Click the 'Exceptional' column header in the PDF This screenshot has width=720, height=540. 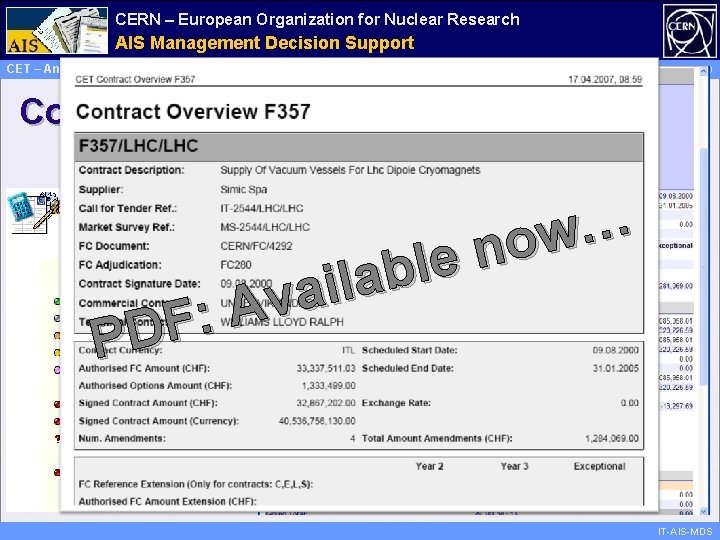[599, 467]
